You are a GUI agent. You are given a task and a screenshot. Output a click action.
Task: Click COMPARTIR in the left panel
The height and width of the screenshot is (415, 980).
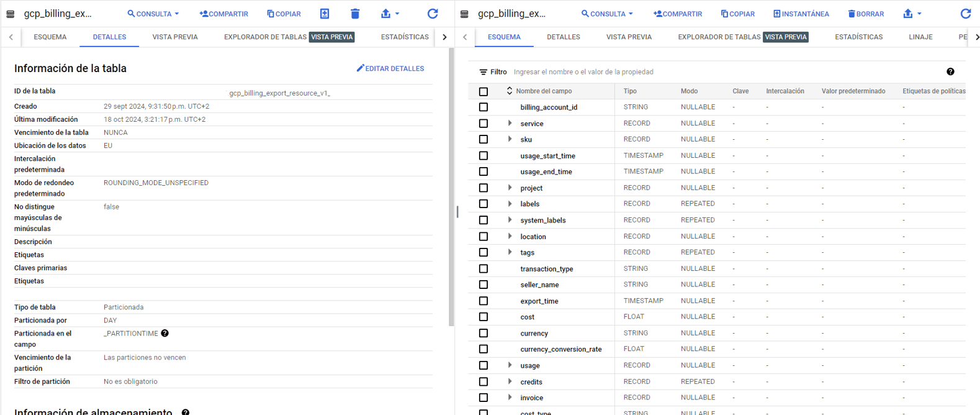click(224, 14)
